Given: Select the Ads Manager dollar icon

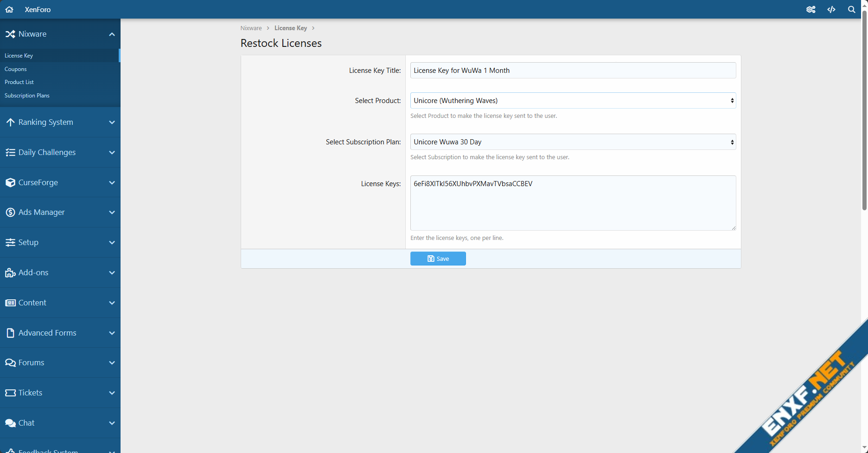Looking at the screenshot, I should (x=10, y=212).
